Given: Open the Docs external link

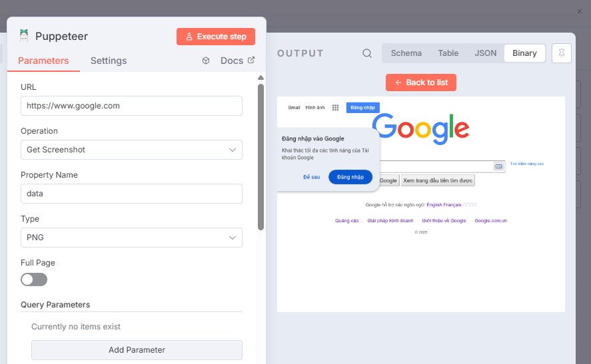Looking at the screenshot, I should click(x=237, y=61).
